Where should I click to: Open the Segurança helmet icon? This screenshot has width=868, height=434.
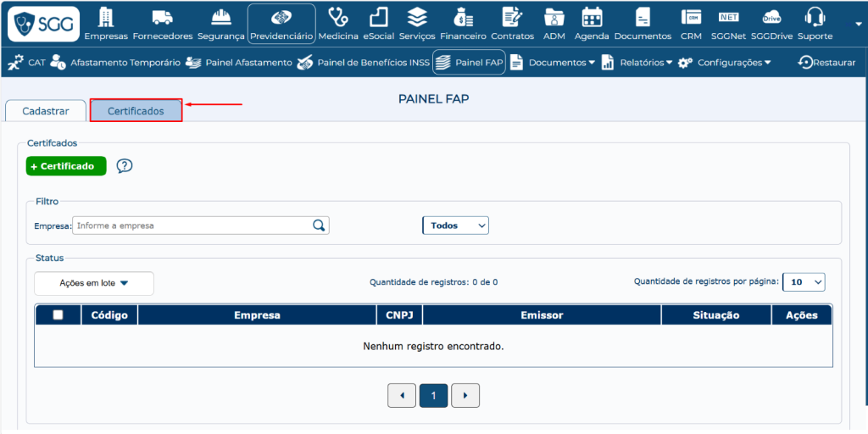(221, 18)
